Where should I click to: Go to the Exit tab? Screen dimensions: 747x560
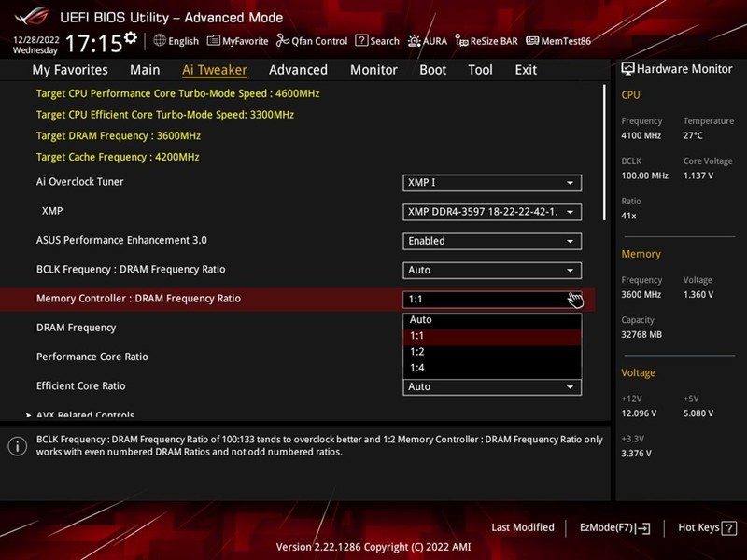526,69
